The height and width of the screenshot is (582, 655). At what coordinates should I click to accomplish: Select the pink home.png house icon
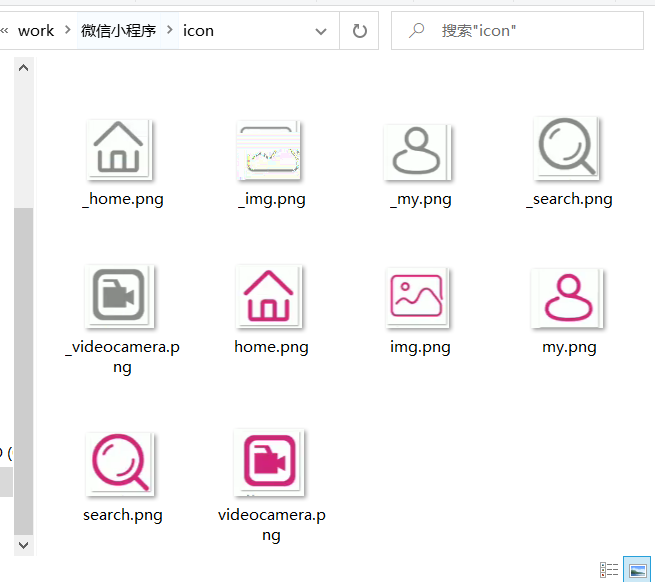269,296
